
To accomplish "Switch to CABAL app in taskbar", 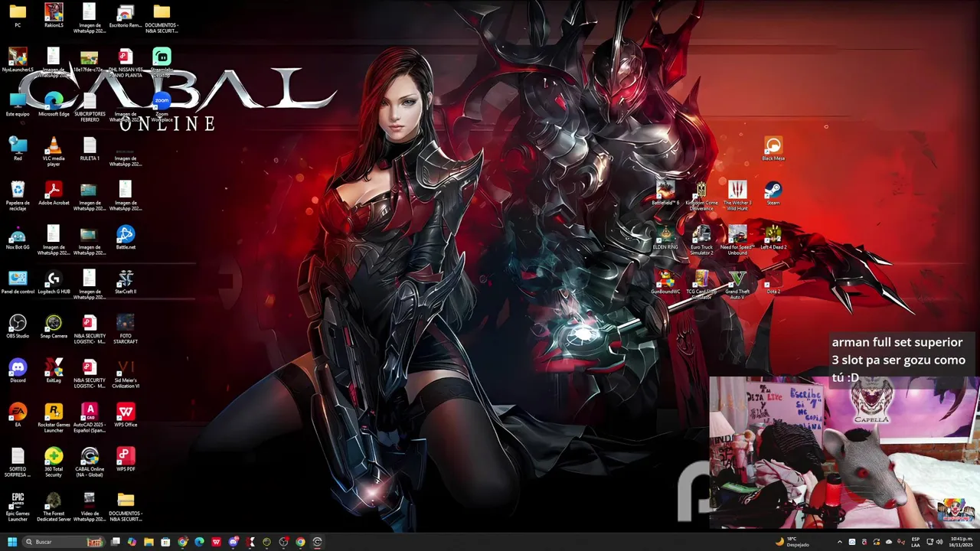I will click(x=317, y=542).
